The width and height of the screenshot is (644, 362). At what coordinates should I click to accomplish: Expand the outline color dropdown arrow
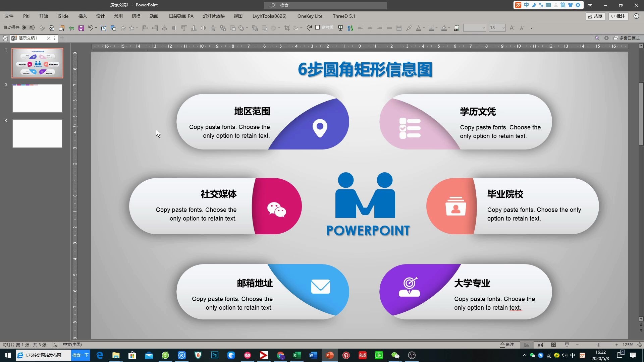(x=436, y=28)
